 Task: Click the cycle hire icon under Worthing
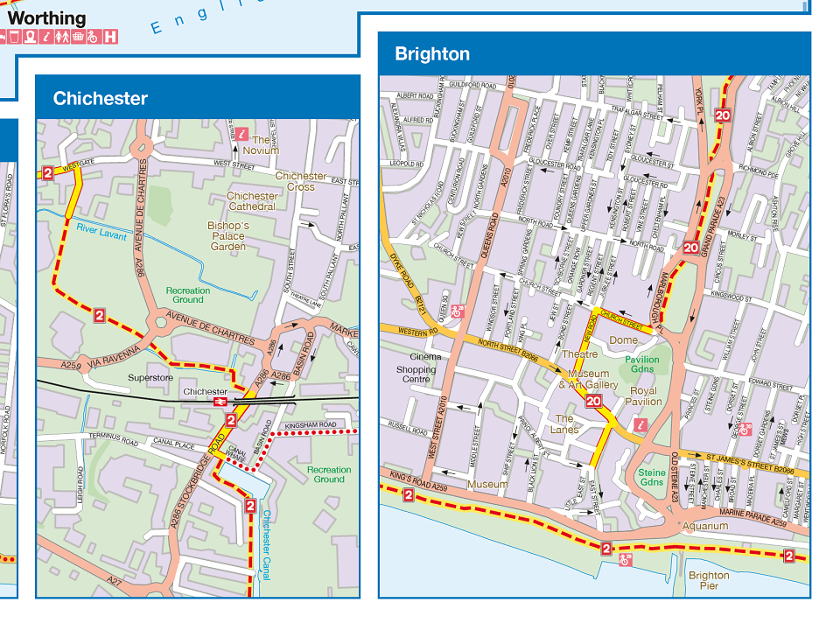(93, 38)
